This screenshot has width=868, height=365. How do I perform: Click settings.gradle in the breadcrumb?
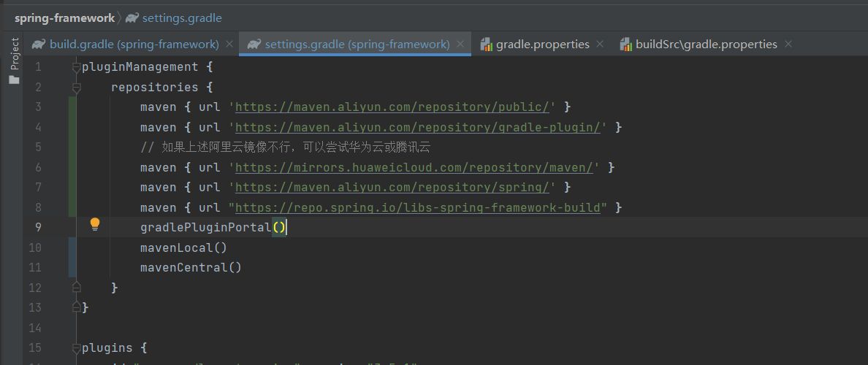(x=182, y=18)
